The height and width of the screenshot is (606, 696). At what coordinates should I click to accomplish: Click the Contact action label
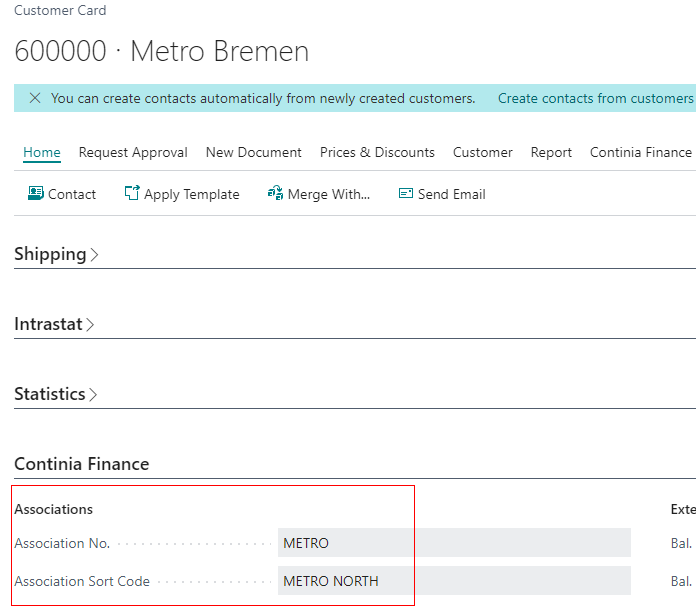(71, 194)
